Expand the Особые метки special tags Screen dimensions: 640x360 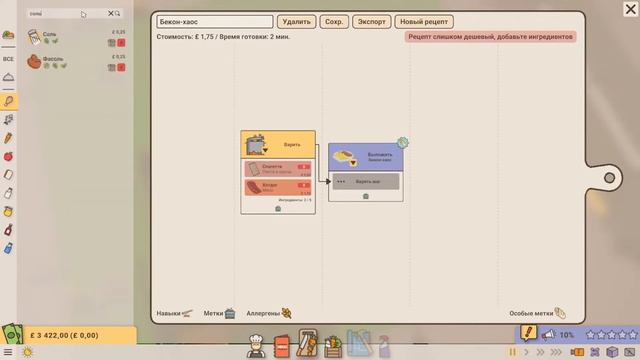click(537, 313)
